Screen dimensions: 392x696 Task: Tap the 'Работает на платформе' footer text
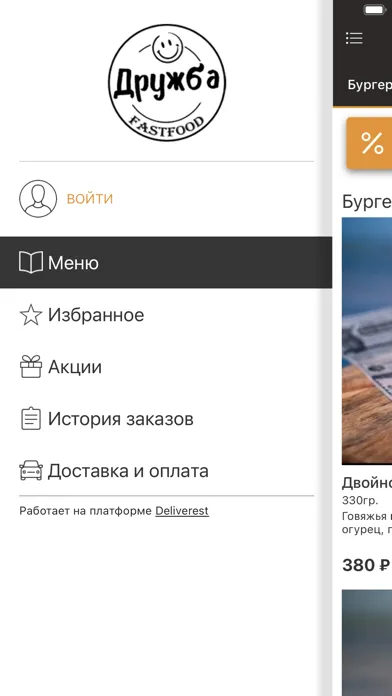[85, 511]
